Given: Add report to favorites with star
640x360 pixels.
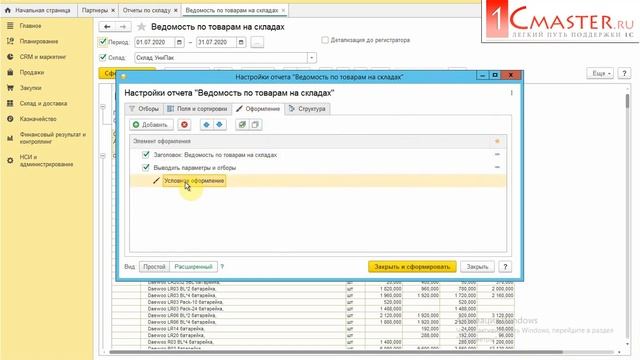Looking at the screenshot, I should coord(141,27).
